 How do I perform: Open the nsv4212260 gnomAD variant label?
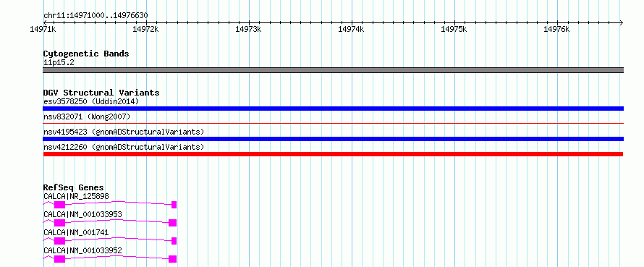coord(124,147)
